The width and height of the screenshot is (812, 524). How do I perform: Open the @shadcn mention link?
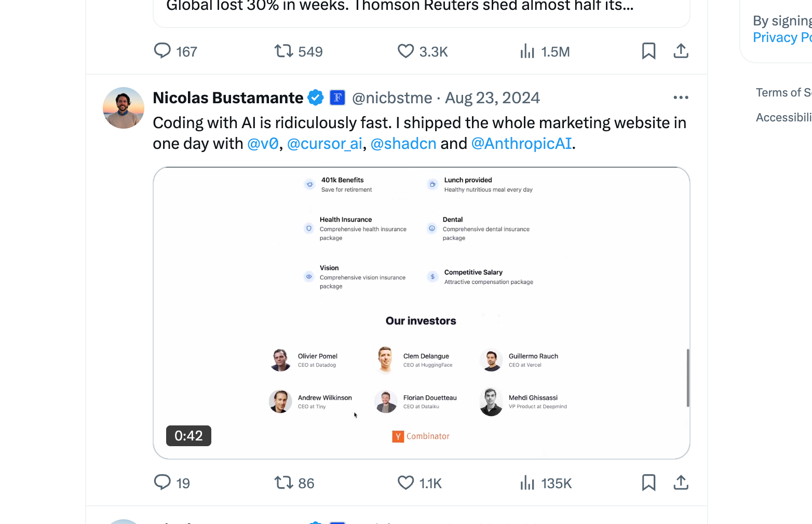pyautogui.click(x=403, y=144)
